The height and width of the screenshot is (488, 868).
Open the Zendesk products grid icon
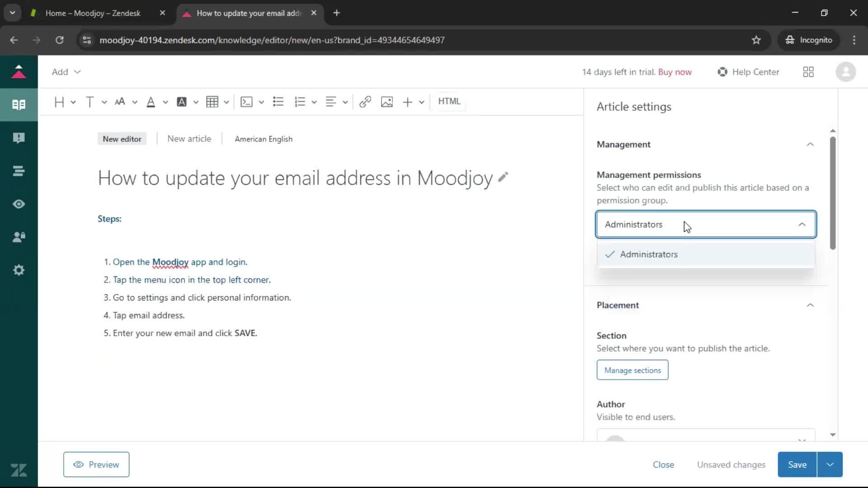(808, 72)
